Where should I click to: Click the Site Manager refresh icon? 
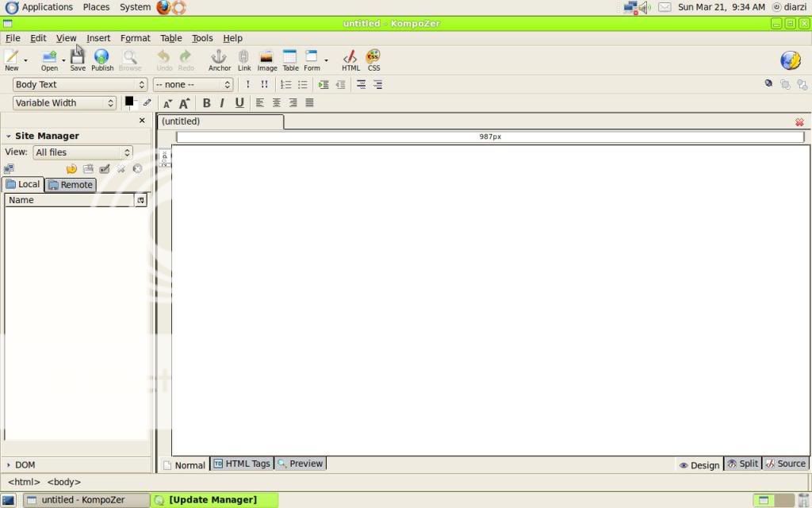coord(71,169)
